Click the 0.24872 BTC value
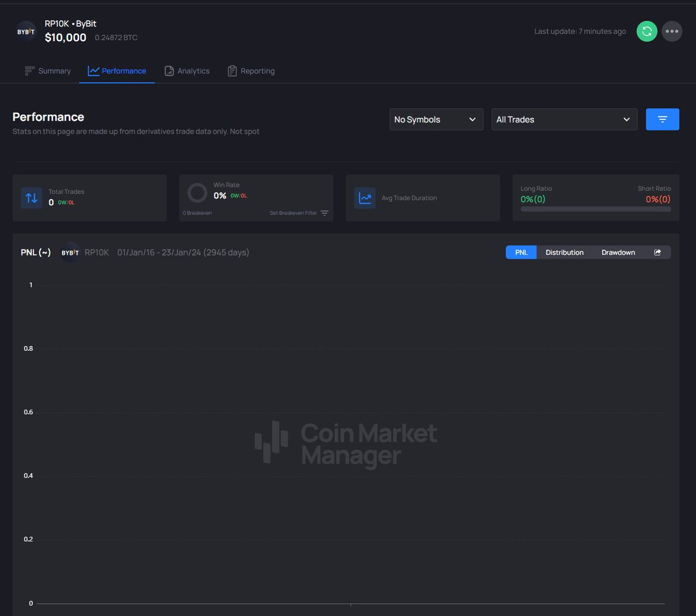696x616 pixels. click(x=116, y=38)
